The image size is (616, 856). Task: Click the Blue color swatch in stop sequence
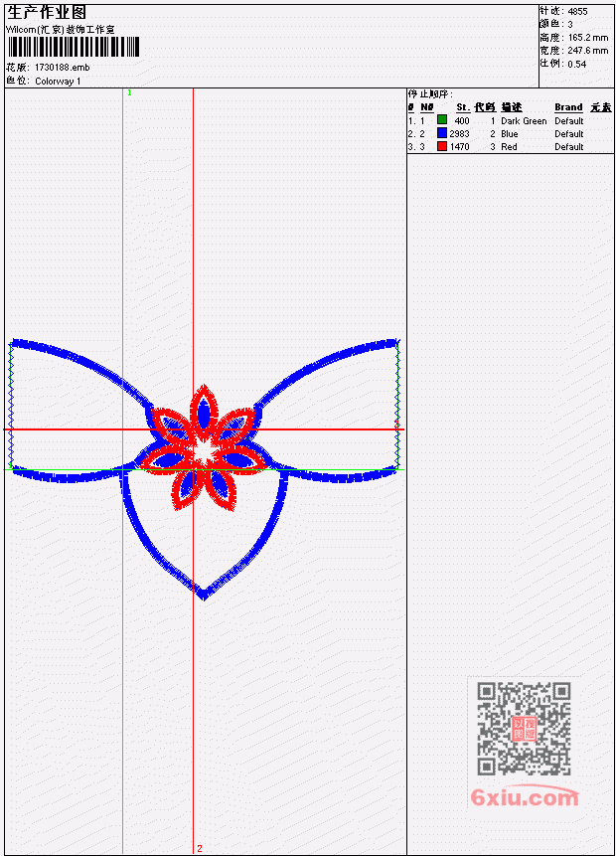(x=442, y=133)
